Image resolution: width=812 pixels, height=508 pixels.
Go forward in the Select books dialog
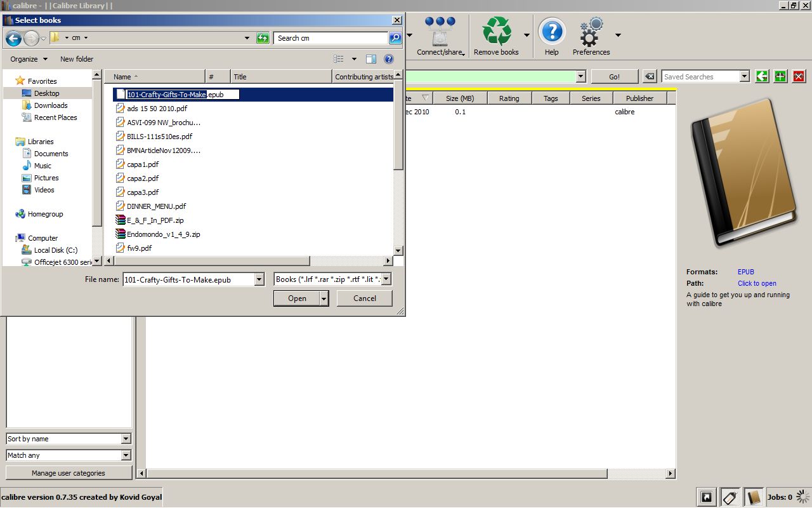click(31, 38)
